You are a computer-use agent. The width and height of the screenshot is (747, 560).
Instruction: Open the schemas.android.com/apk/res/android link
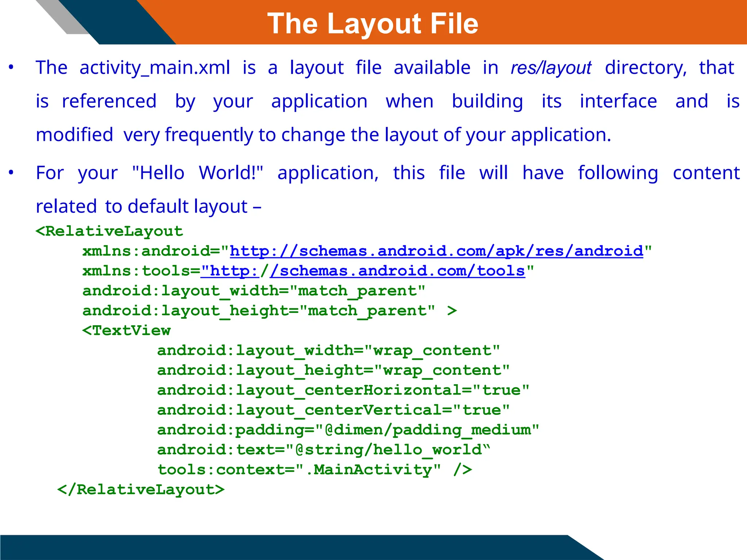[x=436, y=251]
